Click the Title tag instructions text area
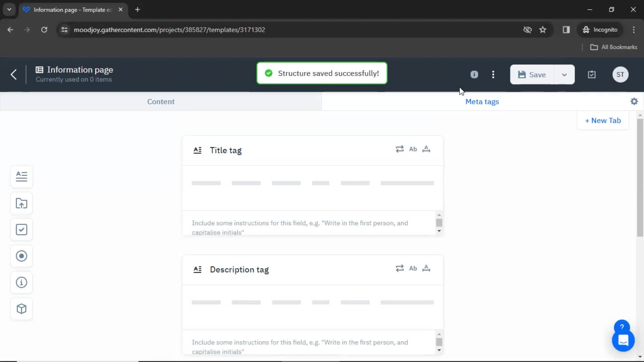644x362 pixels. [x=309, y=224]
